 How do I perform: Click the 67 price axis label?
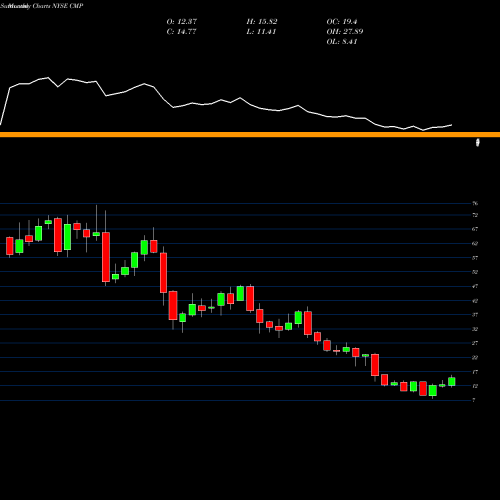point(475,229)
